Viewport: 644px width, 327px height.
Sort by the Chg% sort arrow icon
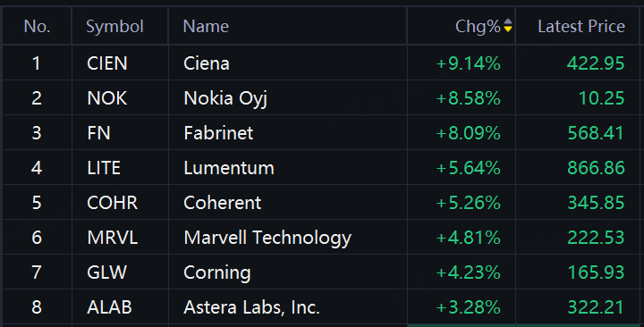tap(508, 25)
